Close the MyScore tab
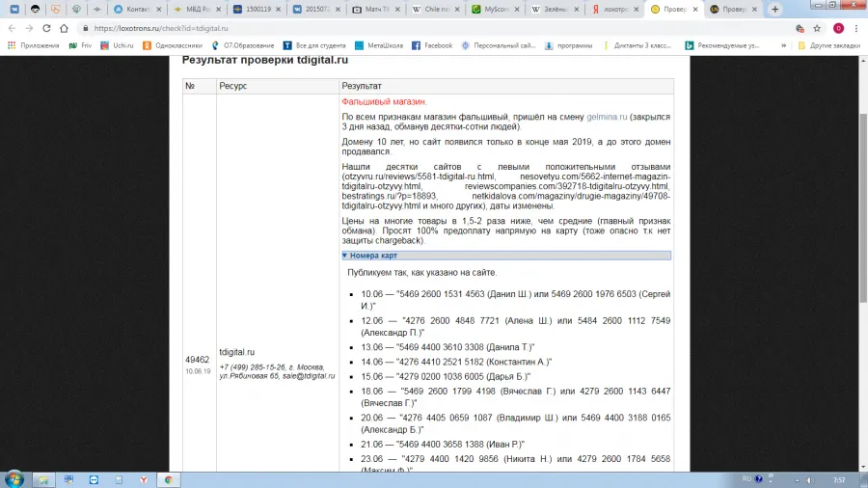The height and width of the screenshot is (488, 868). [x=517, y=10]
